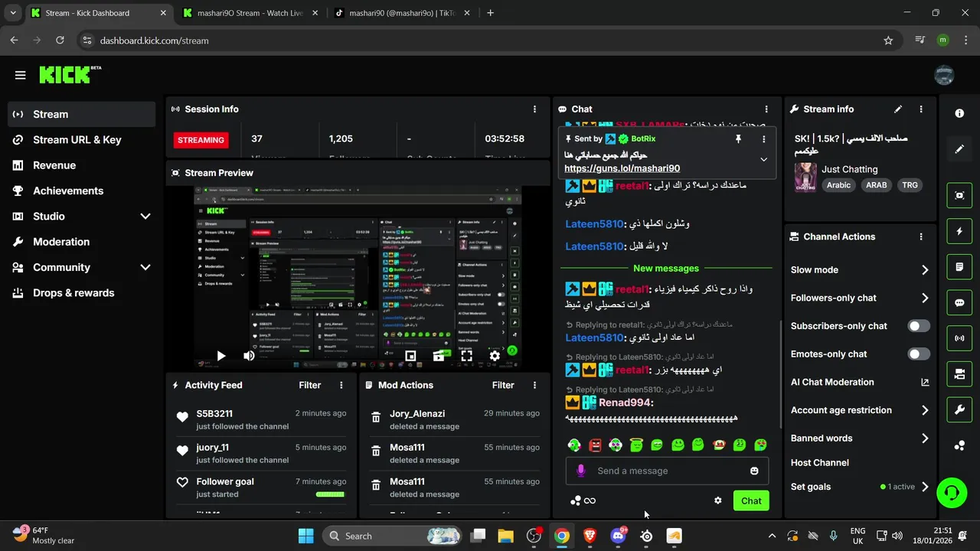
Task: Open the user avatar at top right
Action: (x=944, y=75)
